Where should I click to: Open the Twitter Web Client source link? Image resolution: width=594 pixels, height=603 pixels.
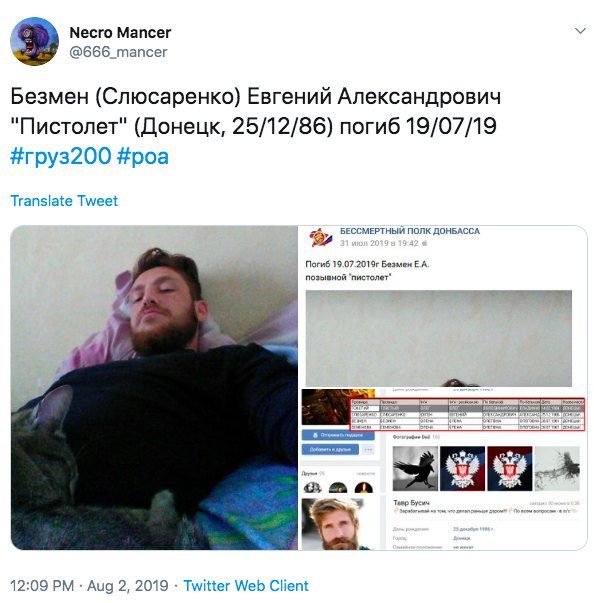(246, 586)
